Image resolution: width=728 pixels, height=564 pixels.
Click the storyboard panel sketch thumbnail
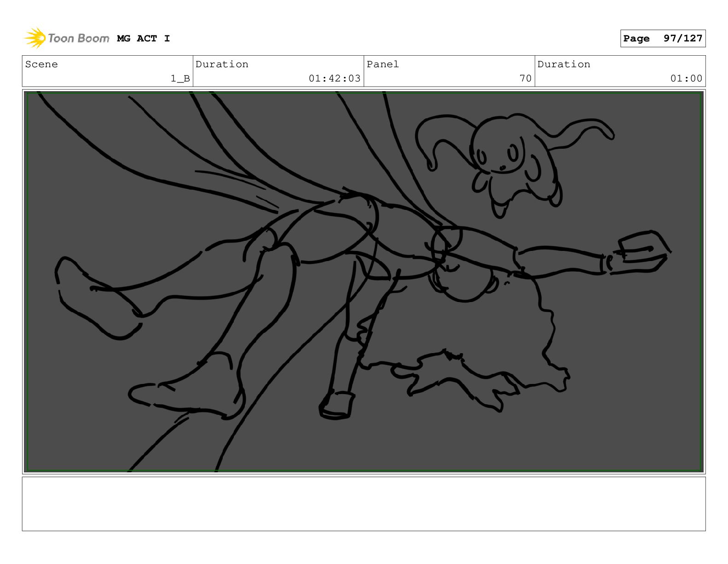point(364,282)
